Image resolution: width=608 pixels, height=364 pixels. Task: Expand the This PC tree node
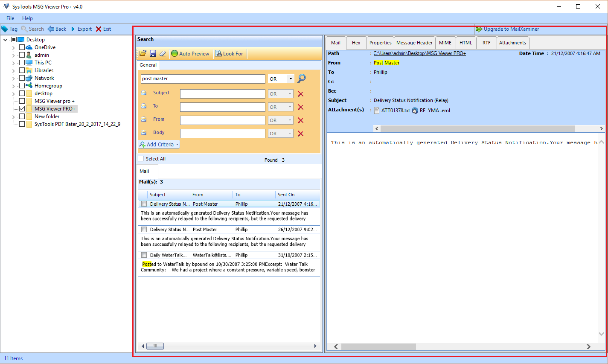pos(14,63)
